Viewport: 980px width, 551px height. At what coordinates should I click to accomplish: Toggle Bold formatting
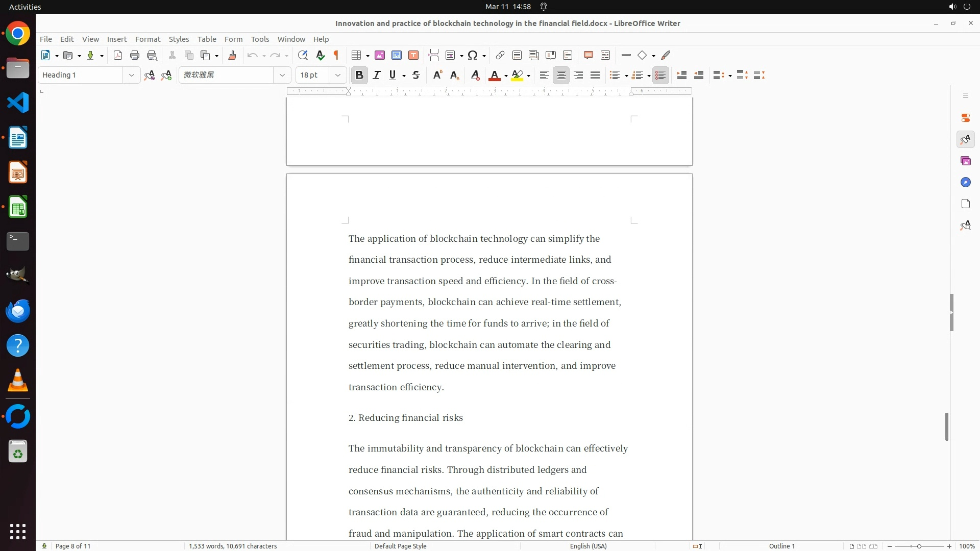(x=359, y=76)
